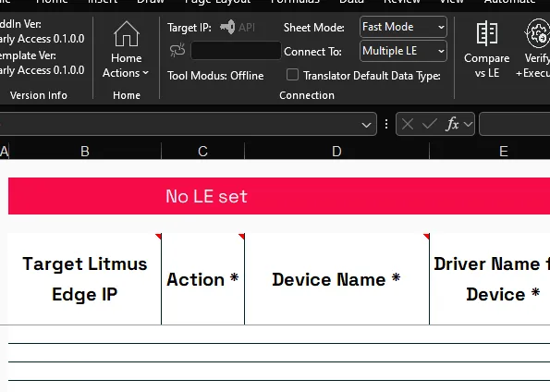Enable Translator Default Data Type checkbox
The width and height of the screenshot is (550, 392).
pyautogui.click(x=292, y=75)
